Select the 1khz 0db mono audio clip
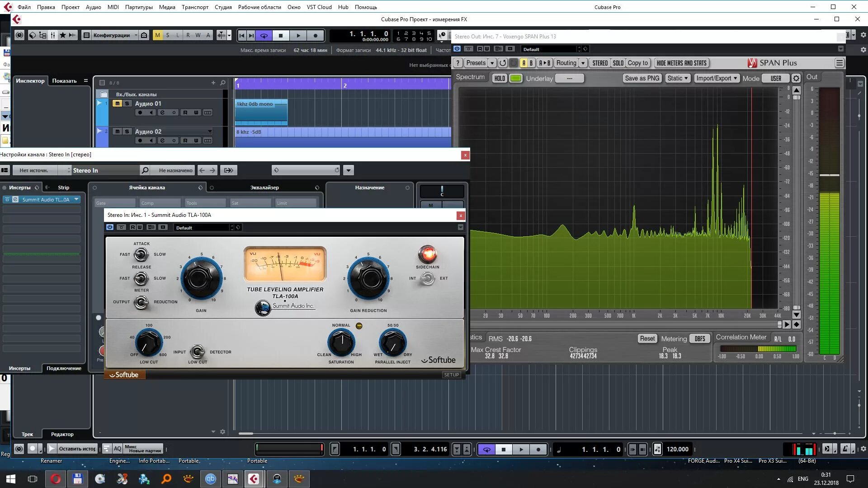This screenshot has height=488, width=868. coord(261,112)
